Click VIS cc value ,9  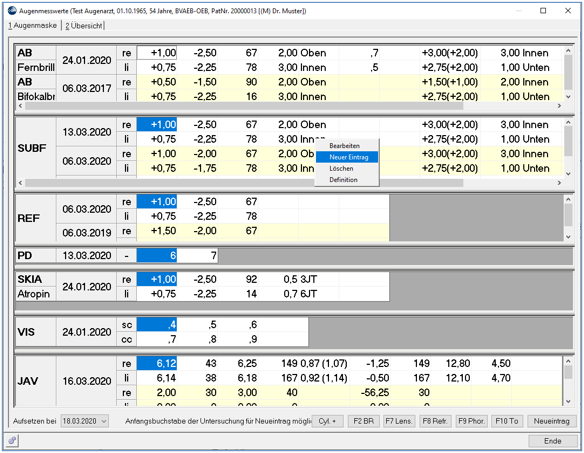pyautogui.click(x=238, y=339)
